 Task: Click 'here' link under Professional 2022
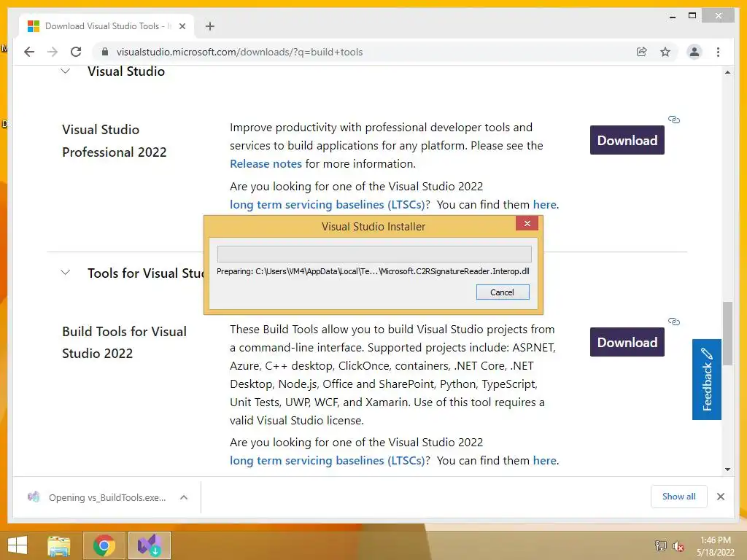(544, 205)
